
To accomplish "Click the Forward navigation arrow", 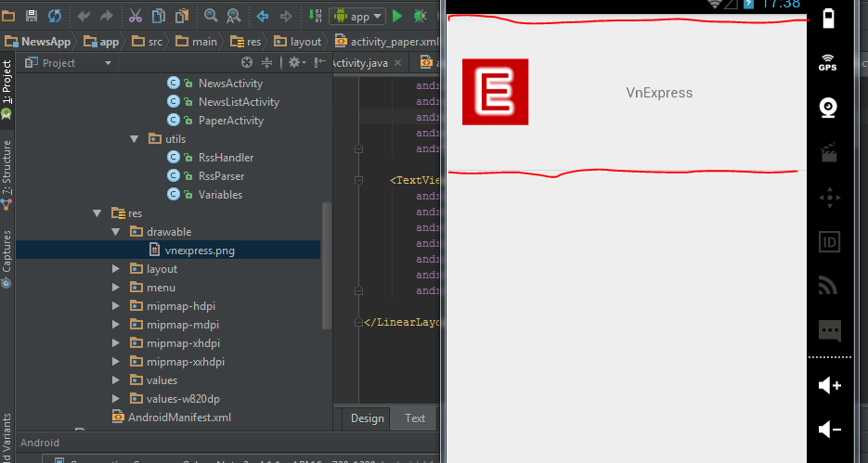I will point(286,16).
